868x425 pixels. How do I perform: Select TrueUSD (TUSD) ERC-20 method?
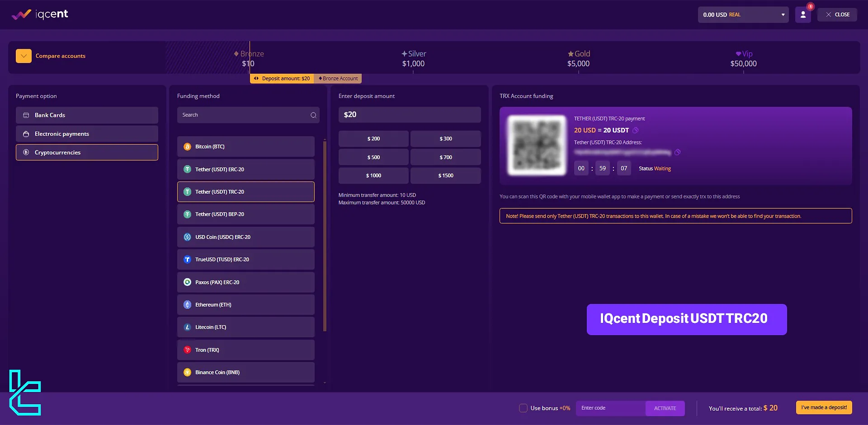pos(246,259)
